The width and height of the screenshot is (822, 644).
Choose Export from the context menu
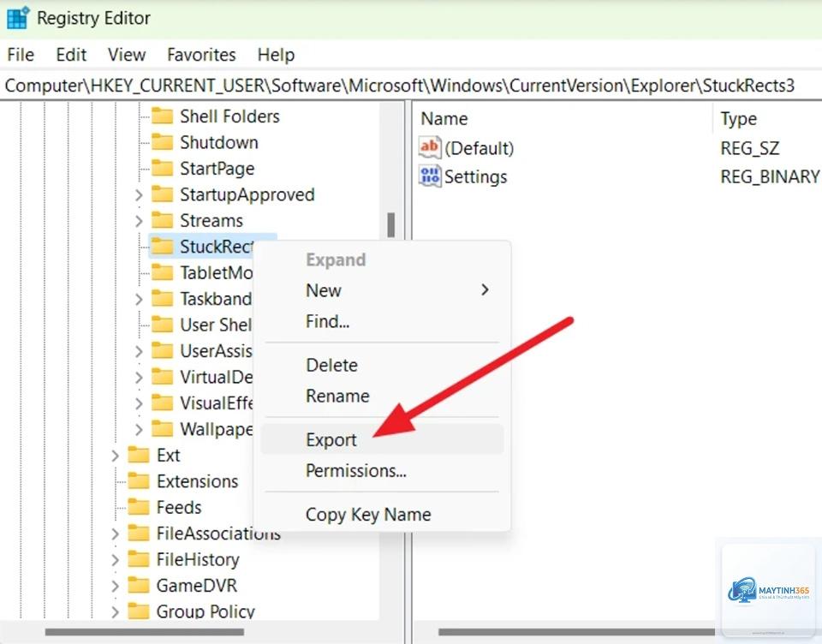382,439
